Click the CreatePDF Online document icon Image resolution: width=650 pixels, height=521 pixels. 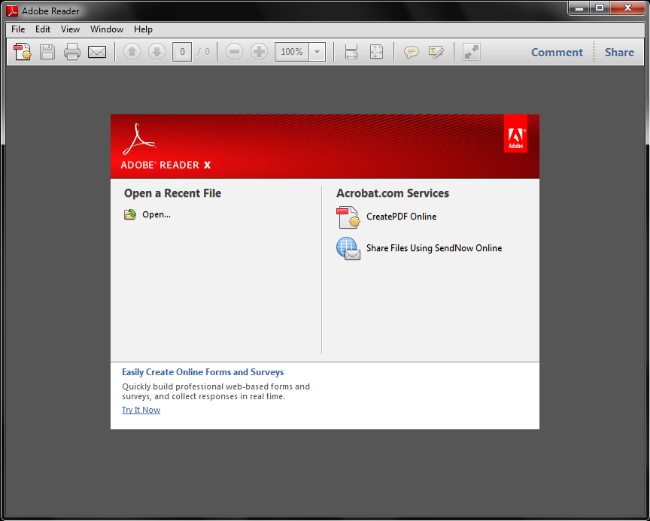tap(348, 217)
